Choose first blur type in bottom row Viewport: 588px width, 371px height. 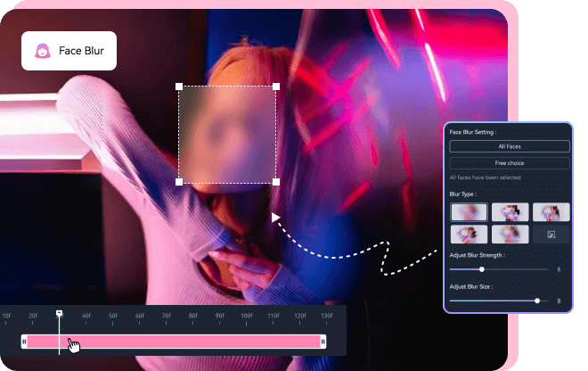coord(469,235)
